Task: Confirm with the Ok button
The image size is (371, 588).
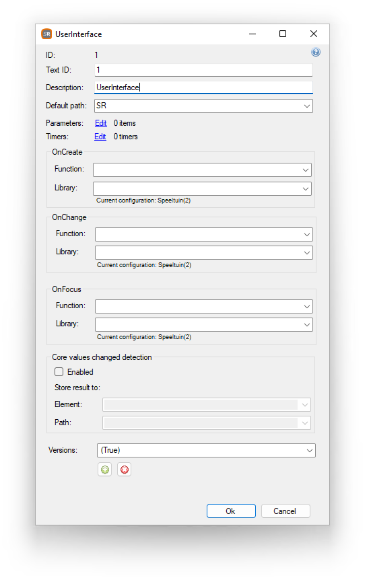Action: (231, 511)
